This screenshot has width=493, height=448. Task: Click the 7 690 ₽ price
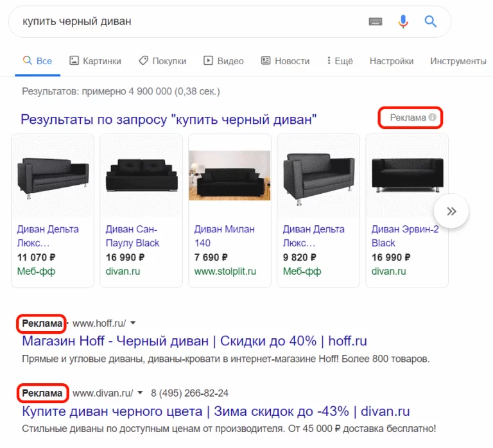[211, 257]
